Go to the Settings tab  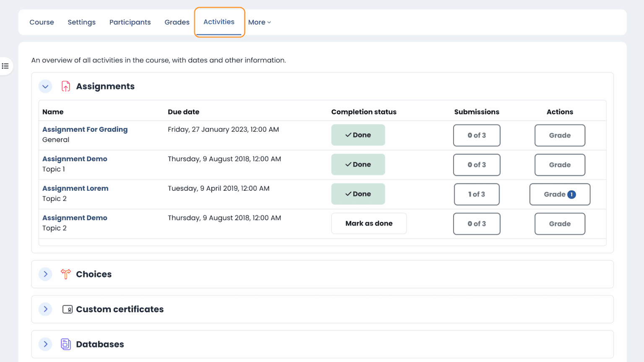(x=81, y=22)
